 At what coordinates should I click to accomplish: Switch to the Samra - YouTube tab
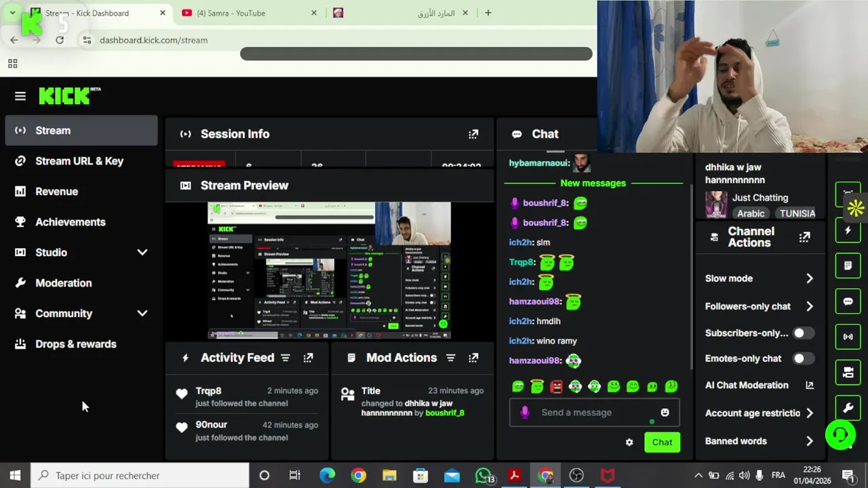[248, 13]
